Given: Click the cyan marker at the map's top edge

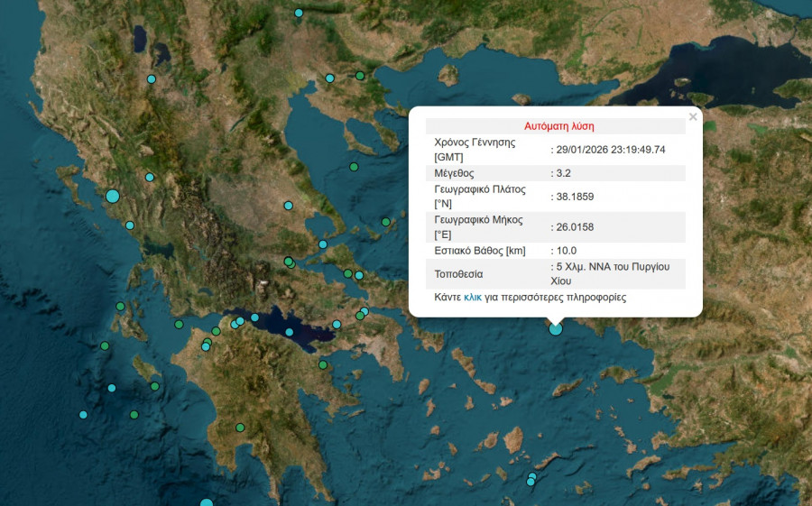Looking at the screenshot, I should click(x=299, y=13).
